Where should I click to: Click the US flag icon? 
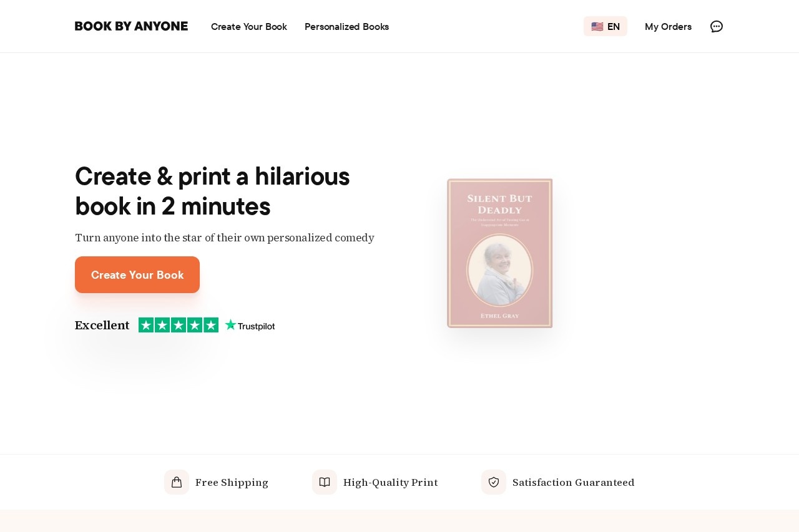tap(597, 26)
